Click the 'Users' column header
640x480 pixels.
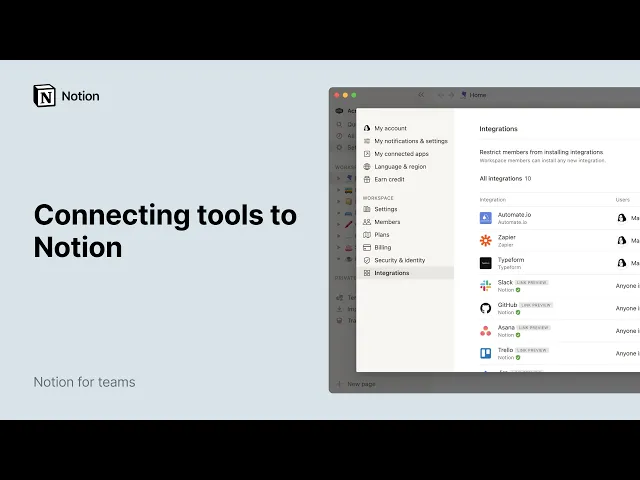(x=622, y=200)
